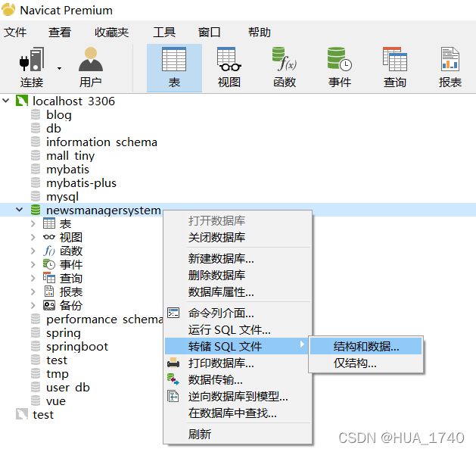Click the 命令列介面 console icon in menu
This screenshot has height=452, width=476.
[x=173, y=313]
